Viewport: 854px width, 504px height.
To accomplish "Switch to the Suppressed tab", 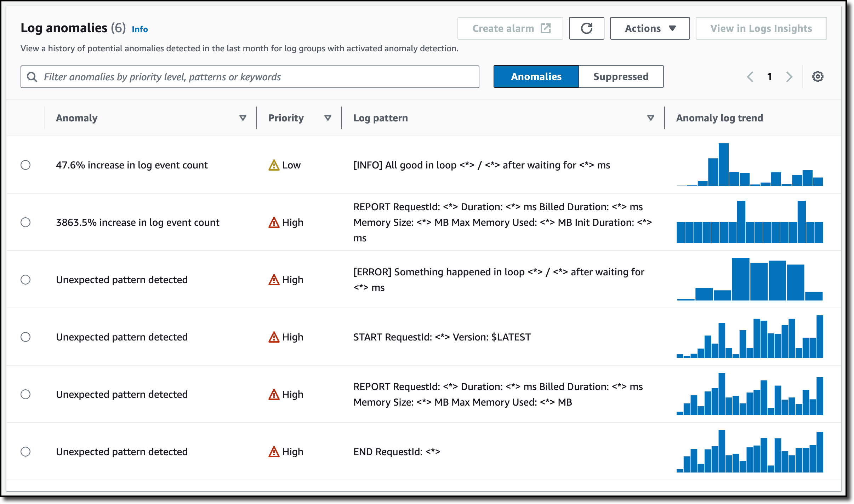I will coord(620,76).
